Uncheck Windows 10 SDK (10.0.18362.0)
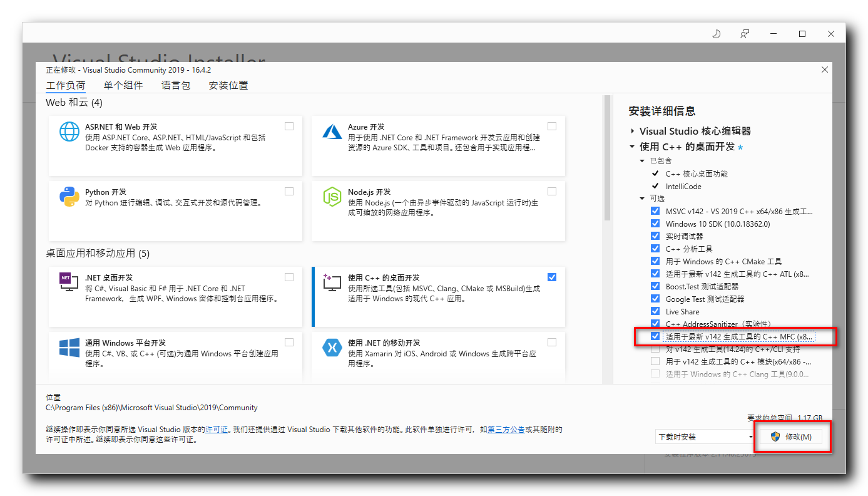This screenshot has height=496, width=868. pos(655,224)
